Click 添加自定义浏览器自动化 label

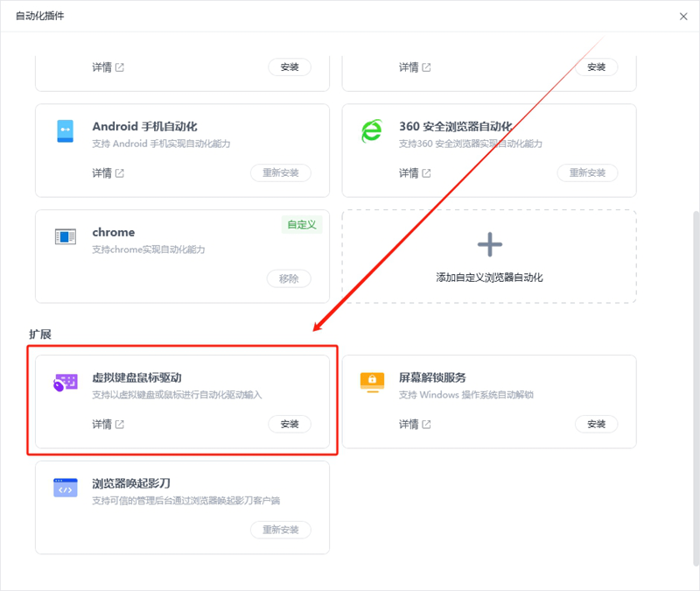(489, 278)
